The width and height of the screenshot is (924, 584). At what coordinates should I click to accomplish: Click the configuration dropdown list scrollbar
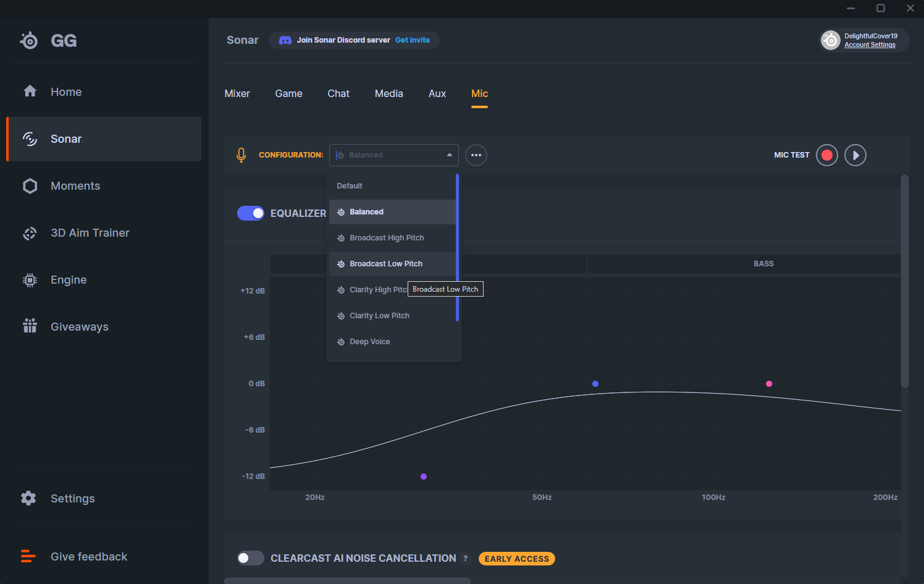457,248
